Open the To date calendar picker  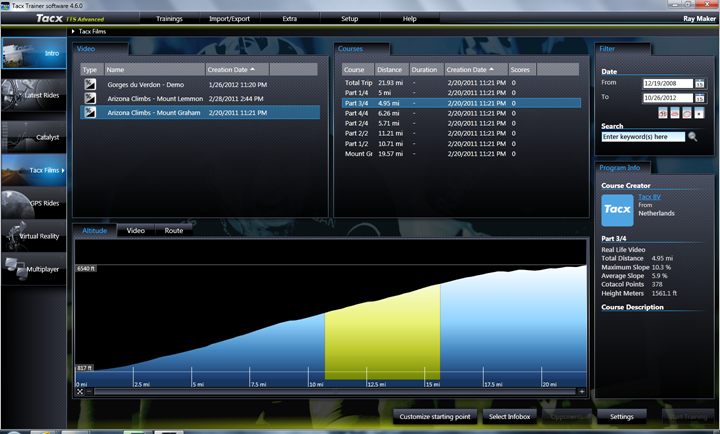click(699, 98)
